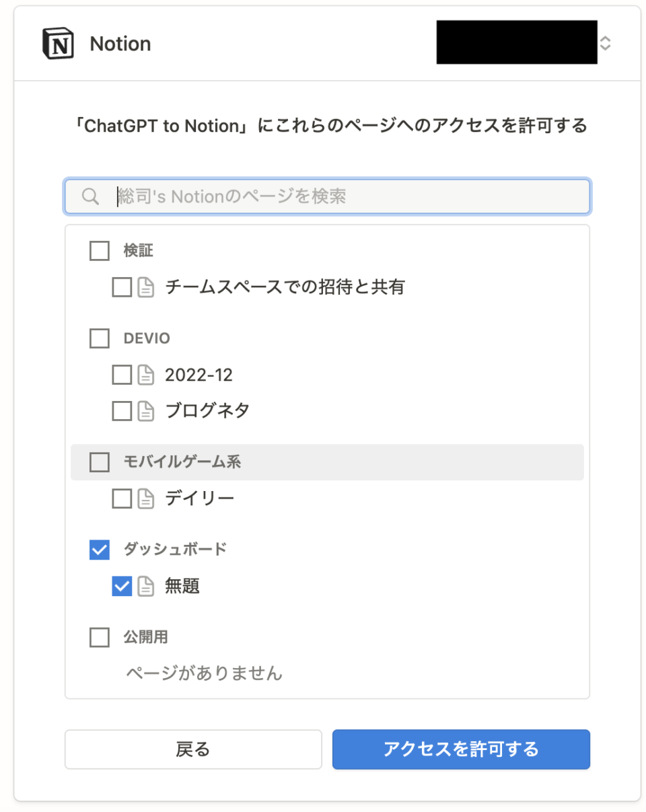Click the search magnifier icon

(91, 196)
